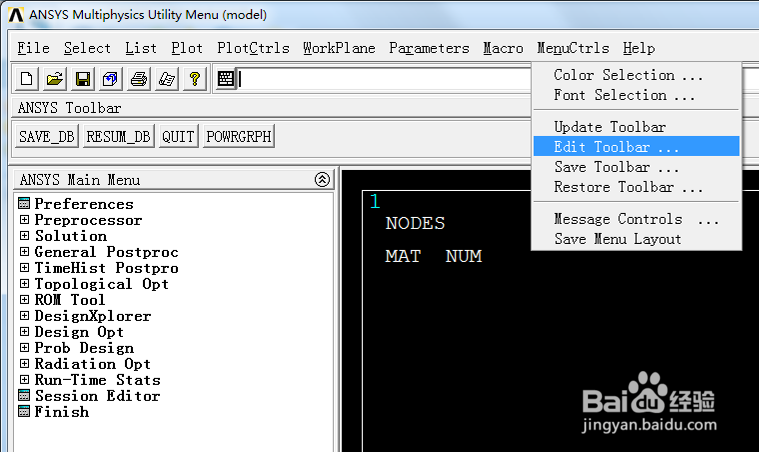This screenshot has height=452, width=759.
Task: Open the Parameters menu
Action: point(429,48)
